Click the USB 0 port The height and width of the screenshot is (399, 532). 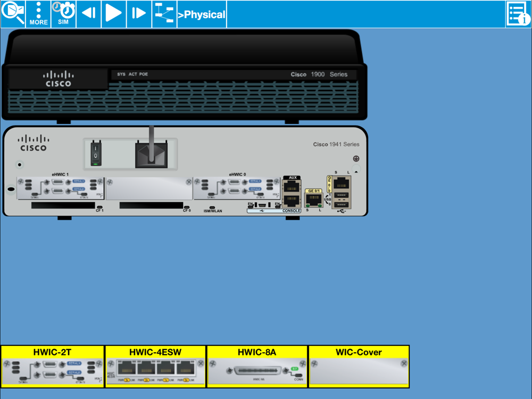(x=342, y=204)
